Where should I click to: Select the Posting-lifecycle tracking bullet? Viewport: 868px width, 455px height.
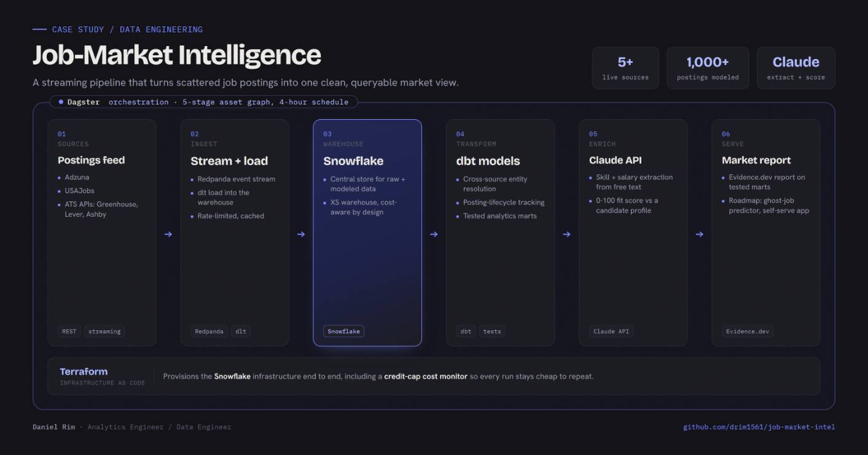(504, 203)
